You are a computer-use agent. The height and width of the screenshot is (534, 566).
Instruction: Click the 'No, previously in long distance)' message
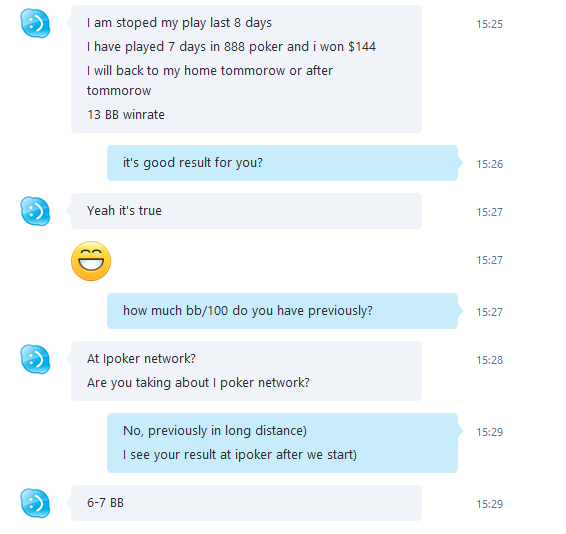point(215,431)
